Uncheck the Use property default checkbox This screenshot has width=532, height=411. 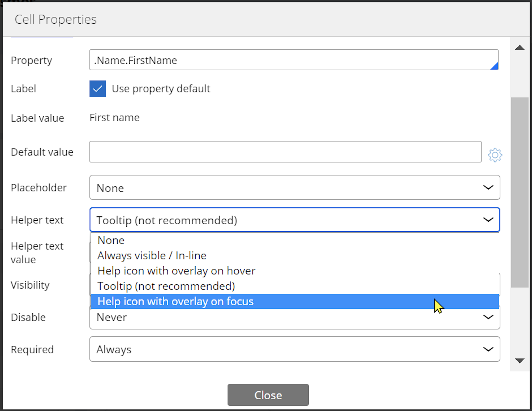[97, 89]
